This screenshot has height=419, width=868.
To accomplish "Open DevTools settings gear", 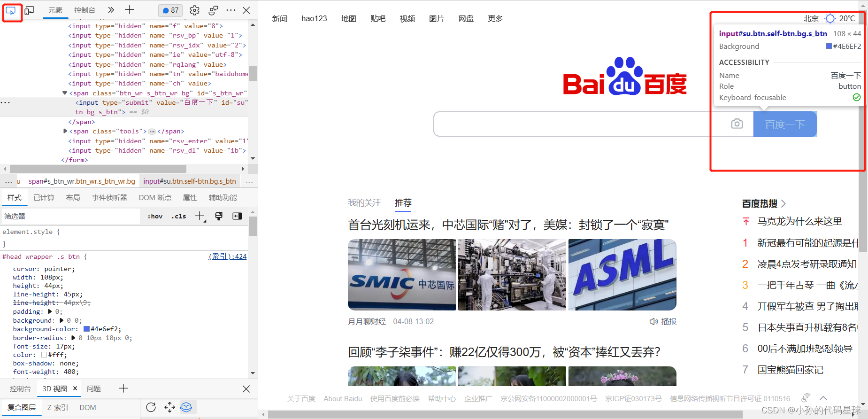I will 194,10.
